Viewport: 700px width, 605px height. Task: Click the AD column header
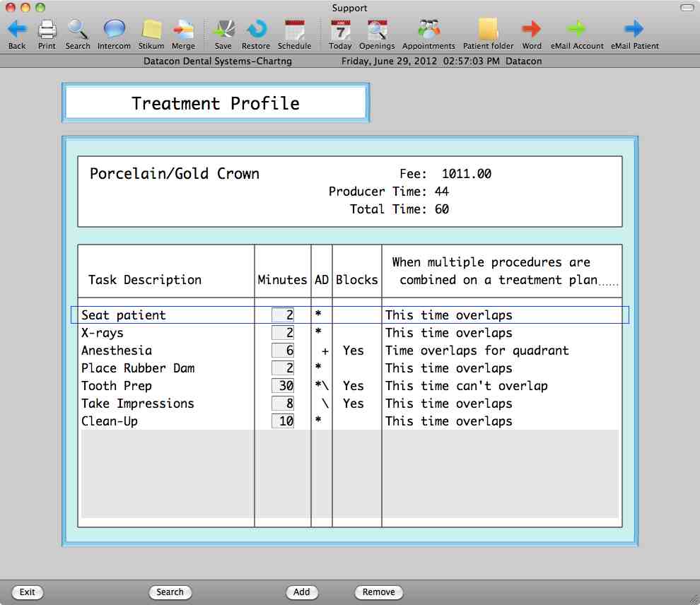pyautogui.click(x=322, y=280)
